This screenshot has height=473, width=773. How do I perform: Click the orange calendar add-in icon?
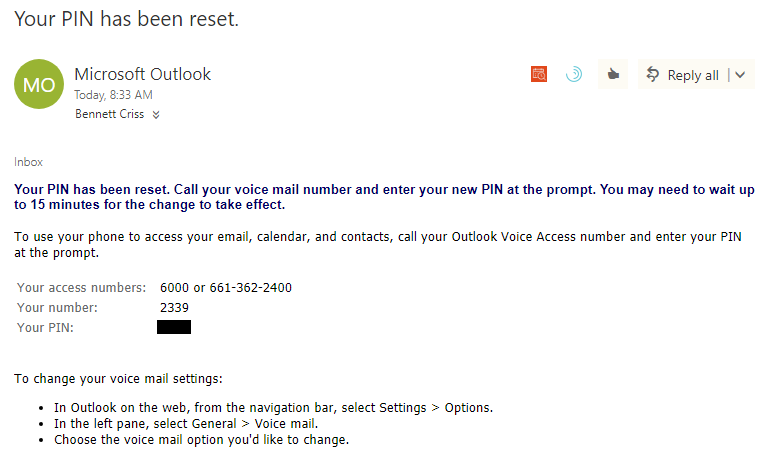[x=539, y=74]
